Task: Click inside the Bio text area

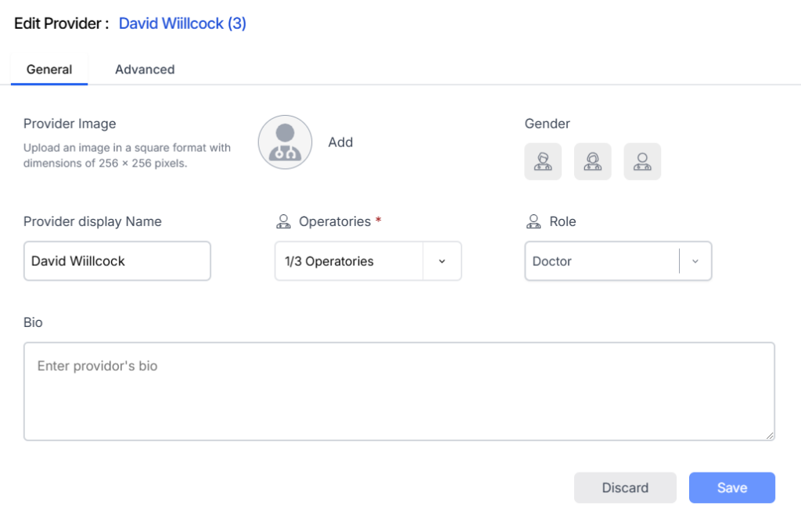Action: [399, 391]
